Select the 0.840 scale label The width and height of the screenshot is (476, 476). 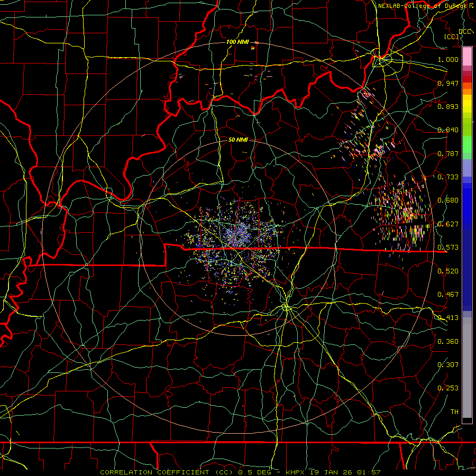pos(448,130)
